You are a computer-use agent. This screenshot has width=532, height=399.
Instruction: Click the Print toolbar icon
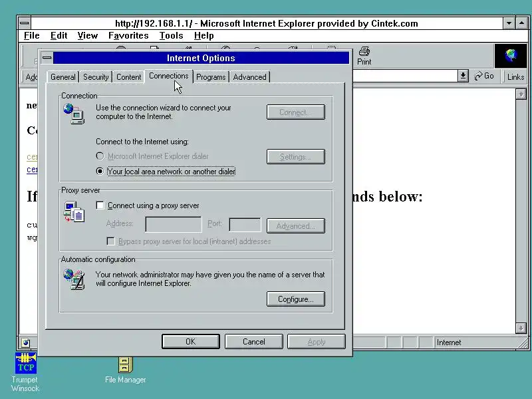pyautogui.click(x=364, y=56)
